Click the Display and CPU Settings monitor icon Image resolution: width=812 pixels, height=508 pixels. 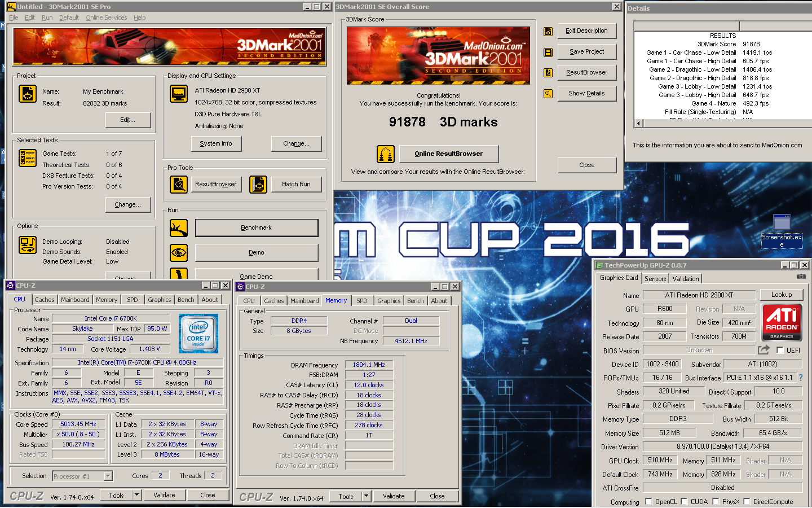(179, 94)
